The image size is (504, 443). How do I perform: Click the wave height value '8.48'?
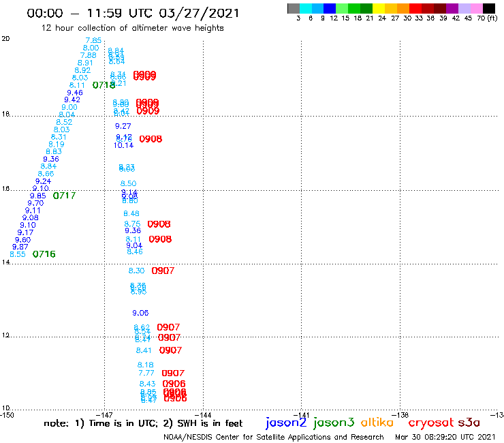(131, 213)
